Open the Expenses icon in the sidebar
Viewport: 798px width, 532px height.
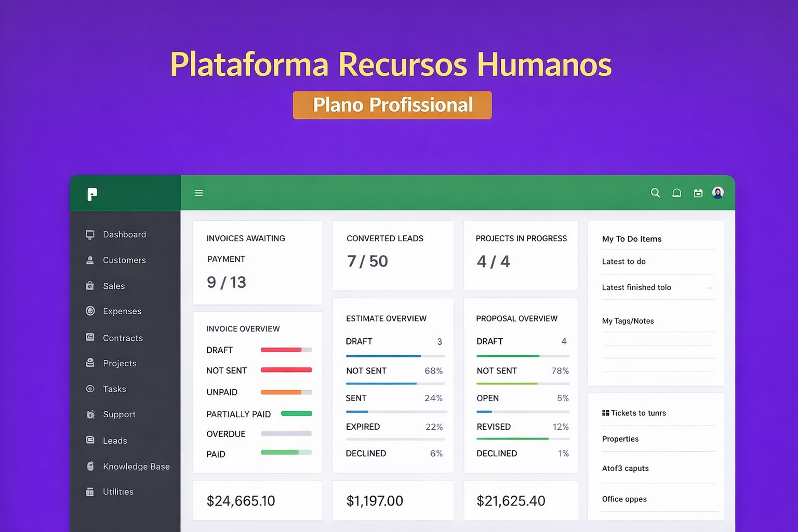pos(89,311)
